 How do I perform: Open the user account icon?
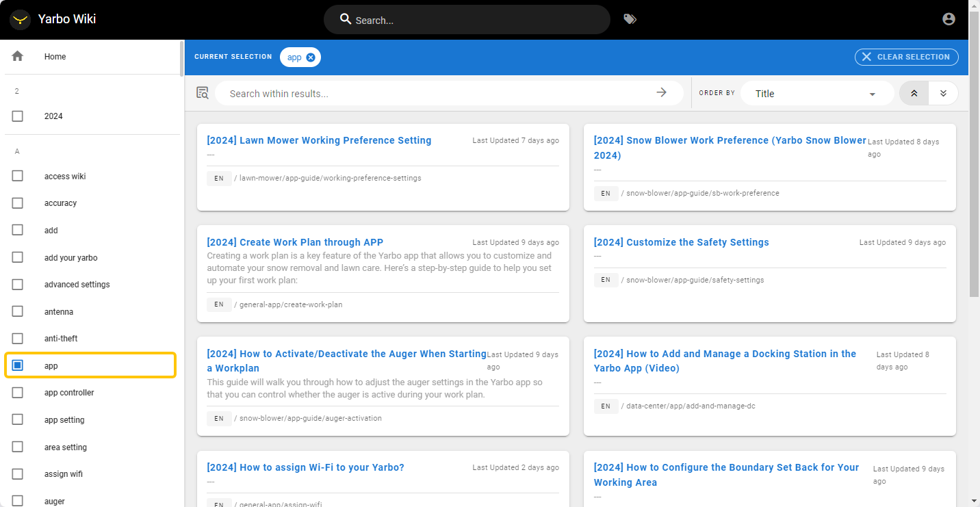click(x=949, y=19)
